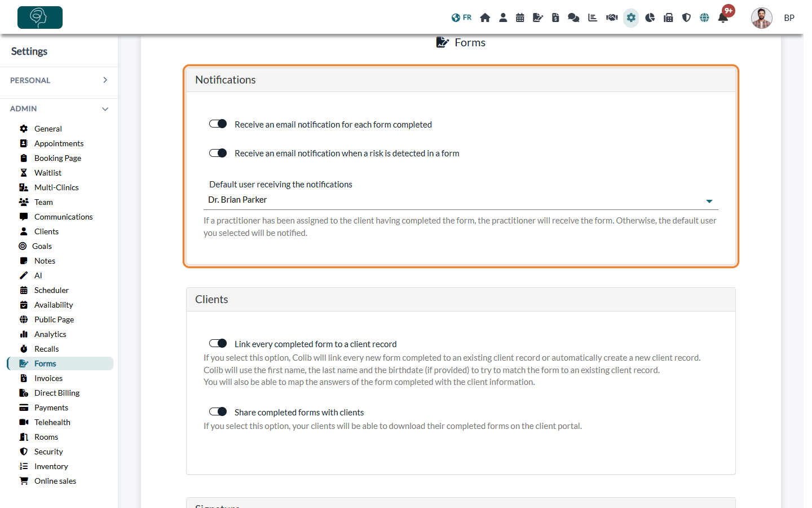Open Team settings
Screen dimensions: 812x508
(43, 202)
